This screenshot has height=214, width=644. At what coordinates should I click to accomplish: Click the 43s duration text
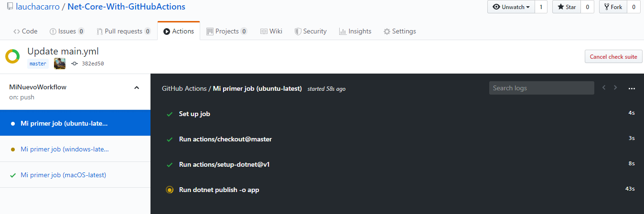pyautogui.click(x=630, y=189)
